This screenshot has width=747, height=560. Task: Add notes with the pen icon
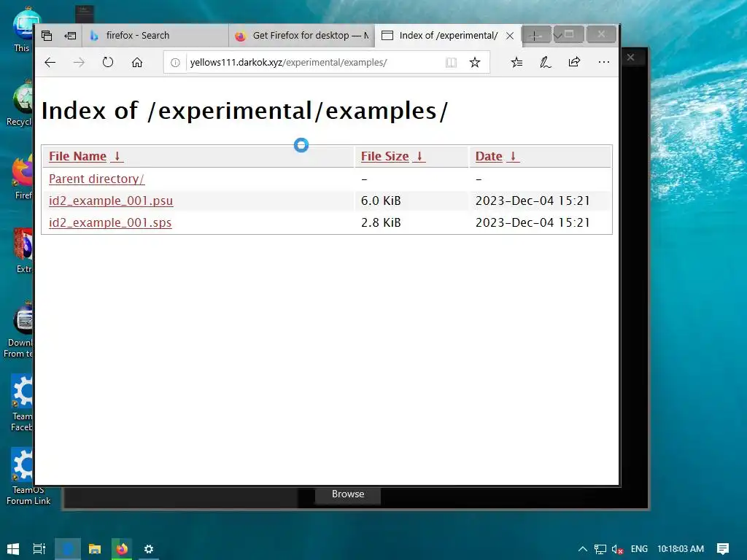(x=546, y=63)
